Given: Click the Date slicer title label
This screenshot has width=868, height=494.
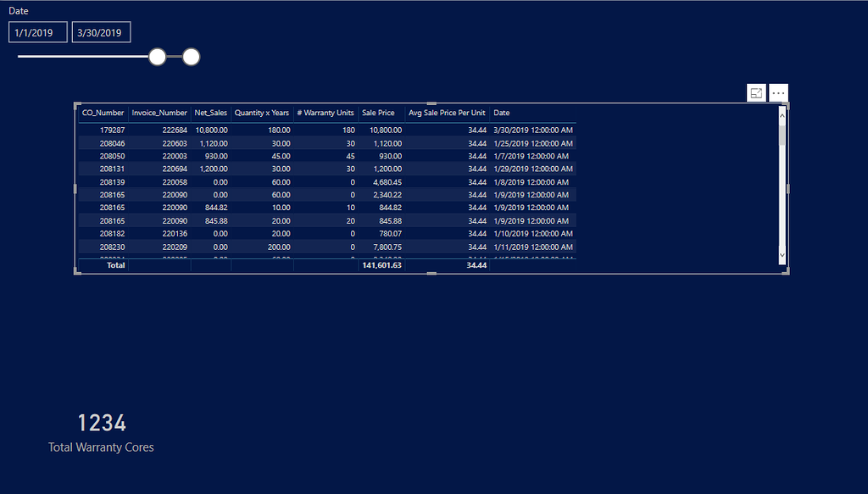Looking at the screenshot, I should (x=18, y=10).
